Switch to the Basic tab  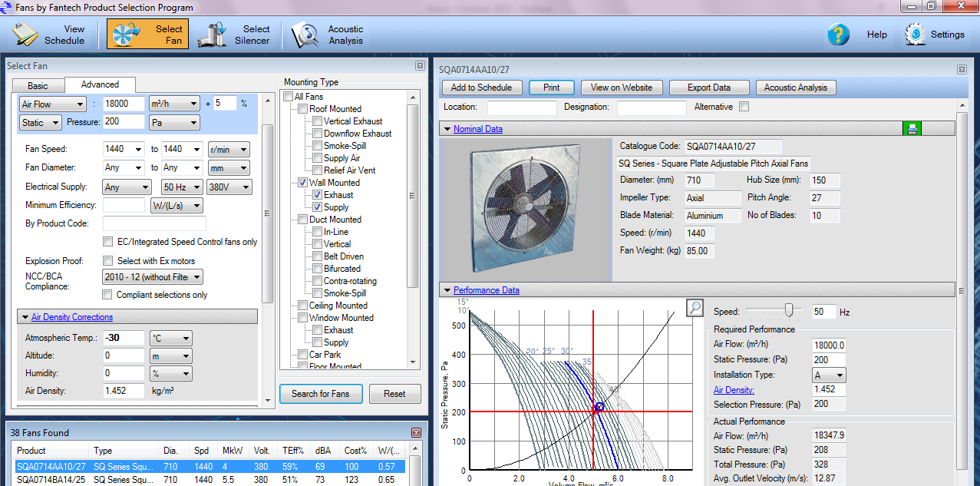click(x=38, y=85)
